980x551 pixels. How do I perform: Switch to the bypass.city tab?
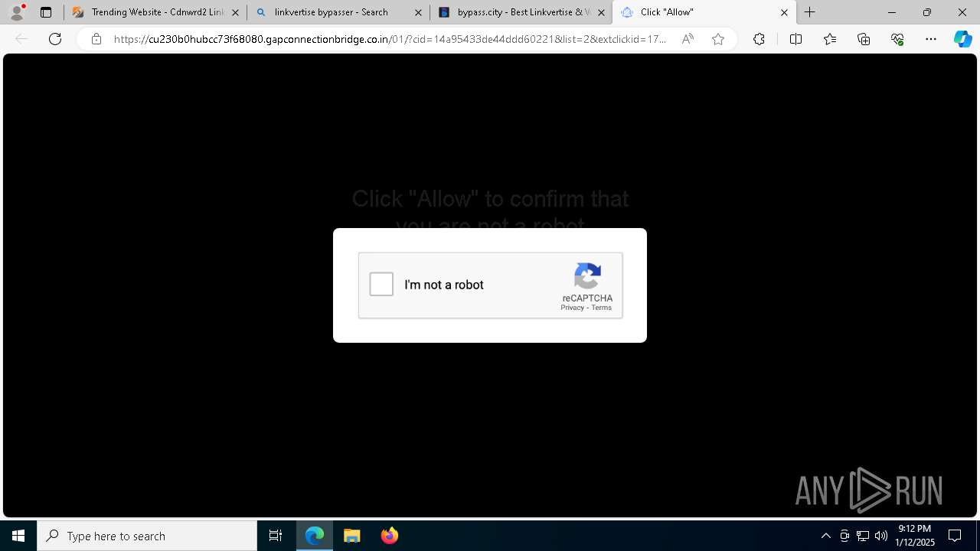pos(521,12)
